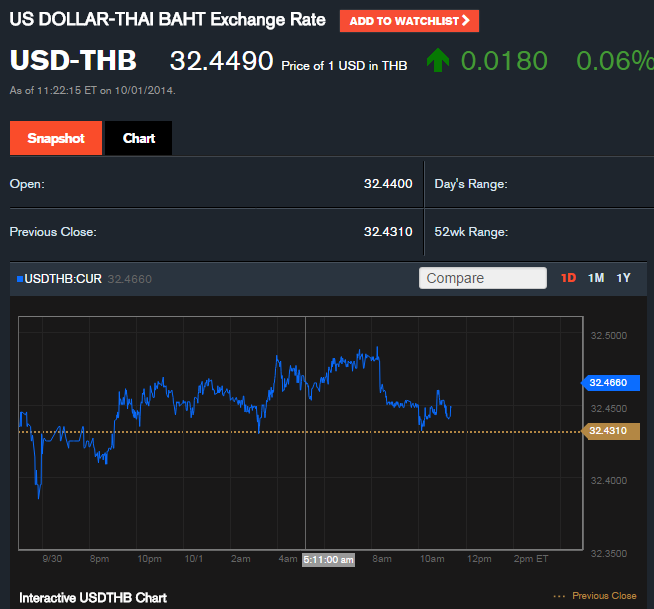Click the As of timestamp text

pos(93,91)
